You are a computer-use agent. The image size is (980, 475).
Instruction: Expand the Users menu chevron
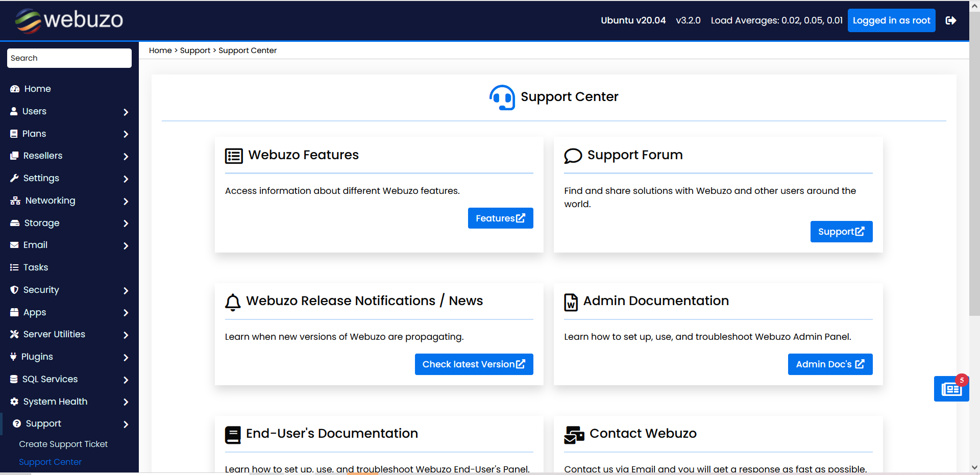click(x=126, y=112)
